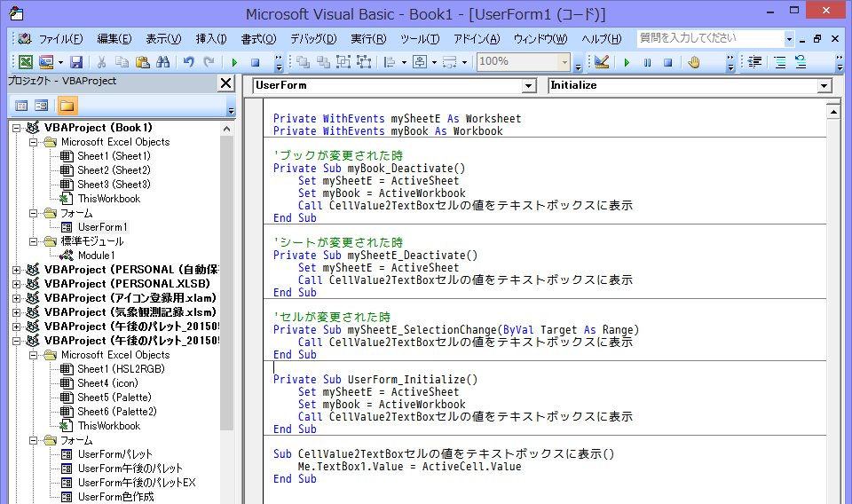Click code window scroll up arrow
Screen dimensions: 852x504
(x=833, y=112)
